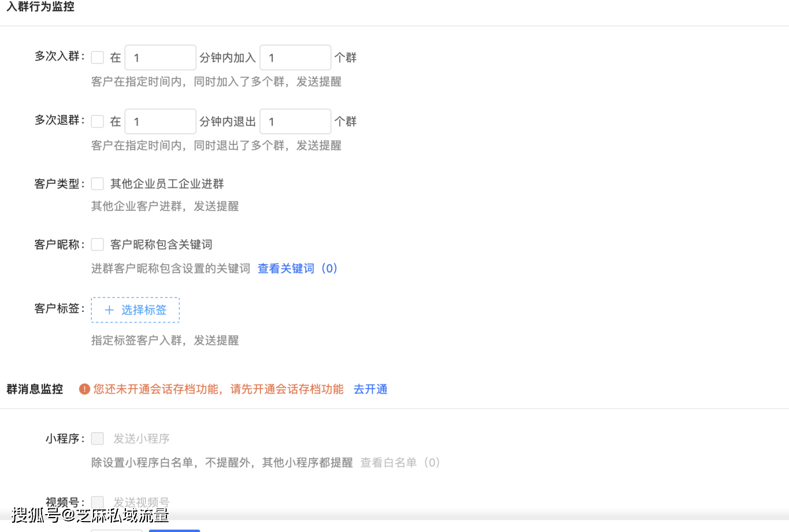Click the plus icon beside 选择标签

click(109, 310)
